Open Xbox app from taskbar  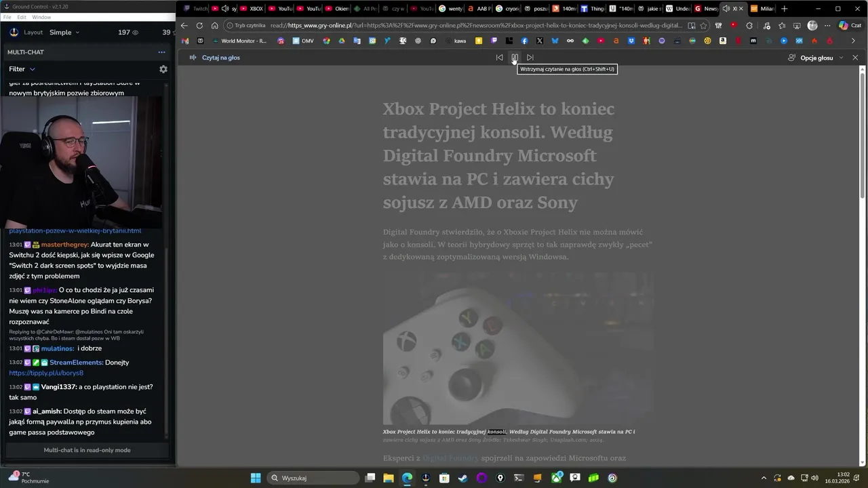pyautogui.click(x=556, y=478)
